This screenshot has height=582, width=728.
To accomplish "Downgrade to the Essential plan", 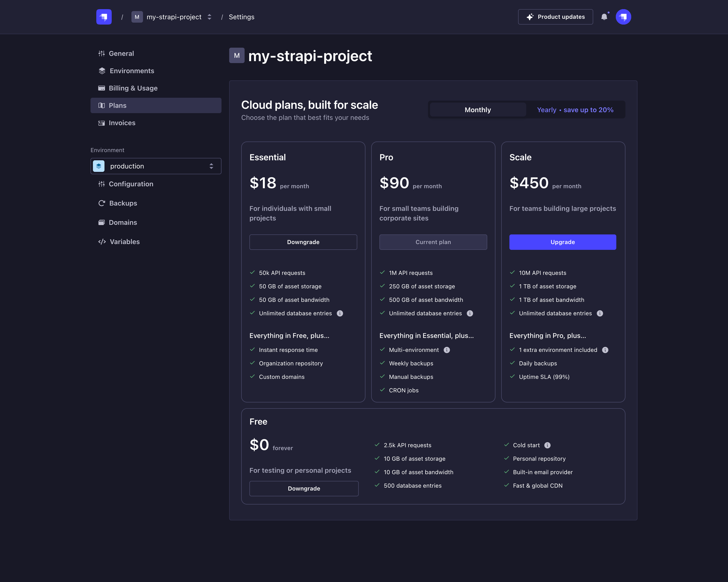I will tap(303, 242).
